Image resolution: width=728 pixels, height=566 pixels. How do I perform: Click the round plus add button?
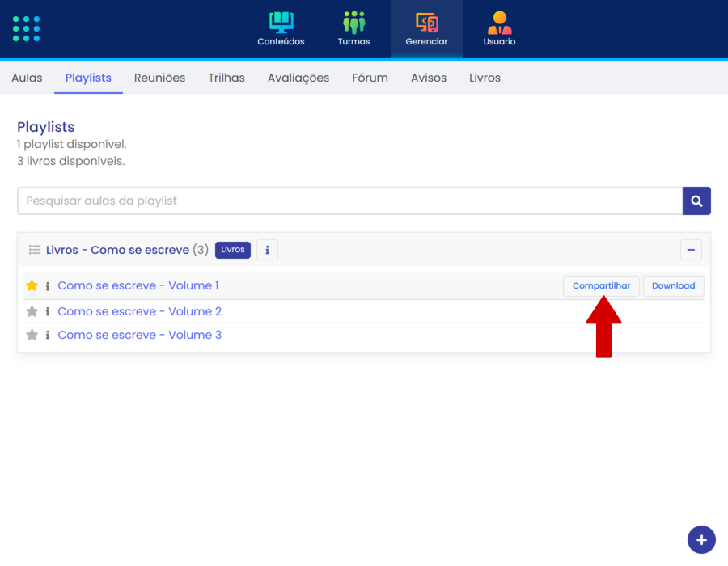coord(701,540)
